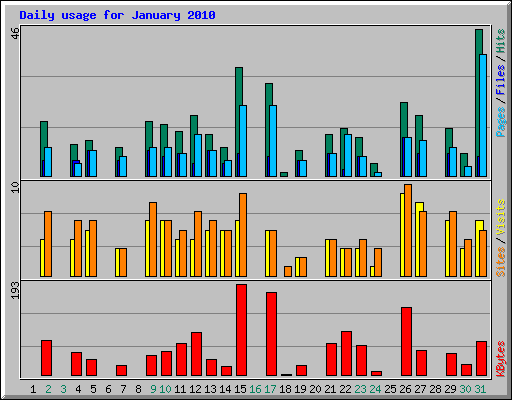Screen dimensions: 512x400
Task: Click the orange 'Sites' legend label
Action: click(x=500, y=262)
